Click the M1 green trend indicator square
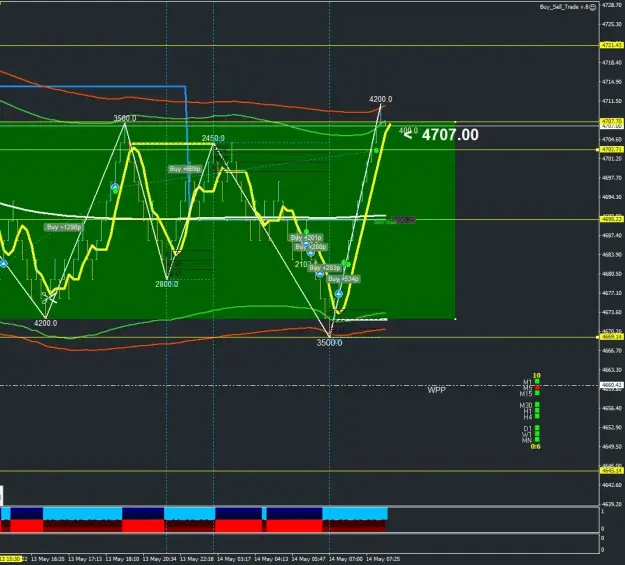The image size is (625, 565). pos(537,382)
